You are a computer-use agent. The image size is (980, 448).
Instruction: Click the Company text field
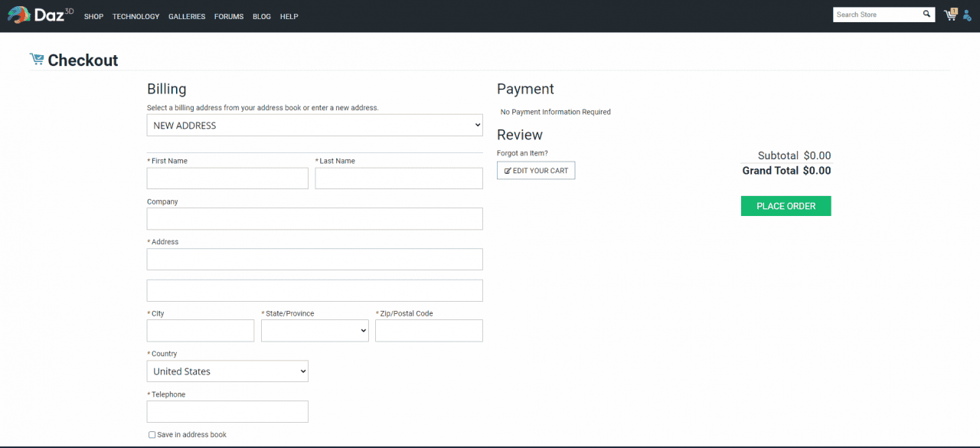point(315,219)
